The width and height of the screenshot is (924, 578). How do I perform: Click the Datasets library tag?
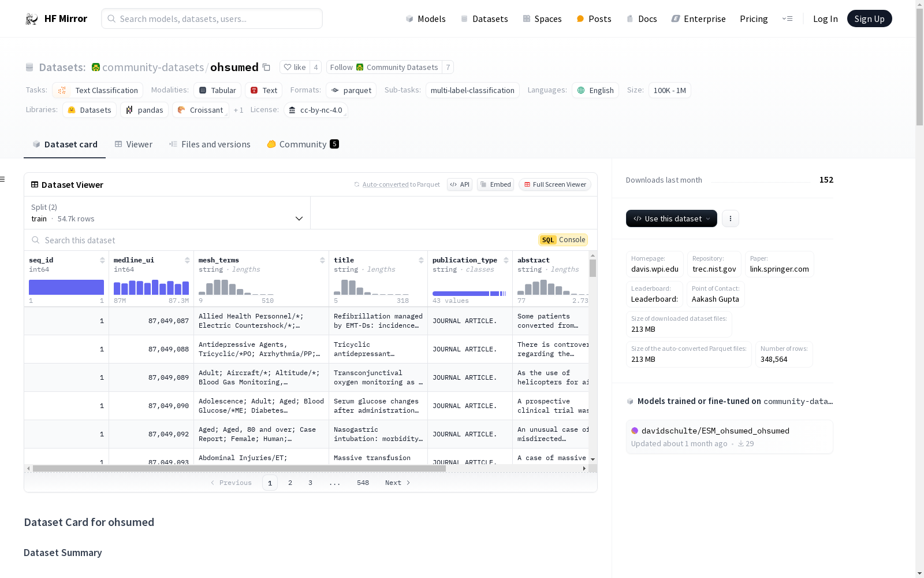tap(90, 110)
